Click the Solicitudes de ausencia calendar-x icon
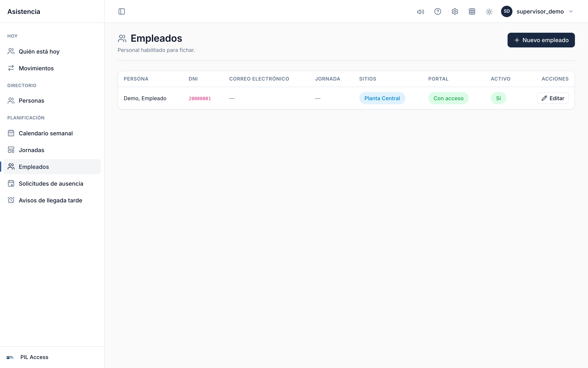588x368 pixels. (x=11, y=184)
